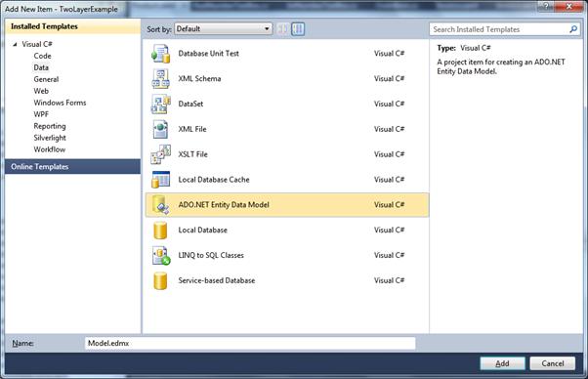Click the 'XML Schema' template name
Image resolution: width=588 pixels, height=379 pixels.
[x=199, y=79]
